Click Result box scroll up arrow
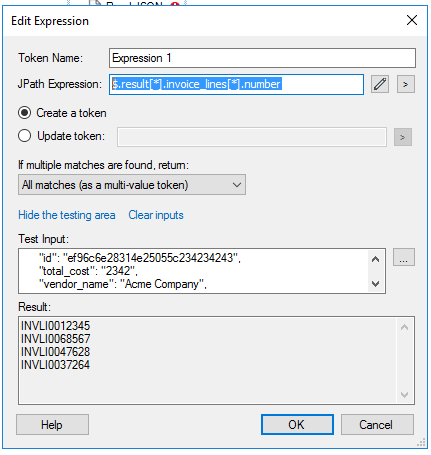The image size is (431, 455). pyautogui.click(x=404, y=327)
